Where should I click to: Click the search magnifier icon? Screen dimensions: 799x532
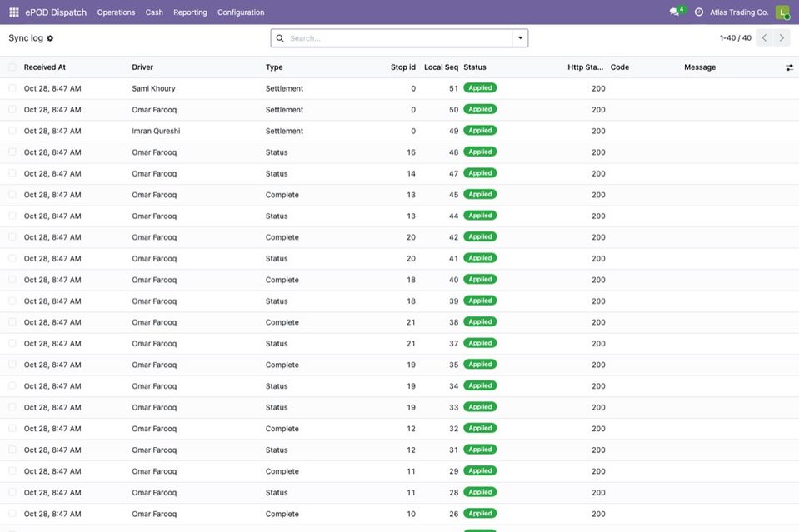coord(280,38)
